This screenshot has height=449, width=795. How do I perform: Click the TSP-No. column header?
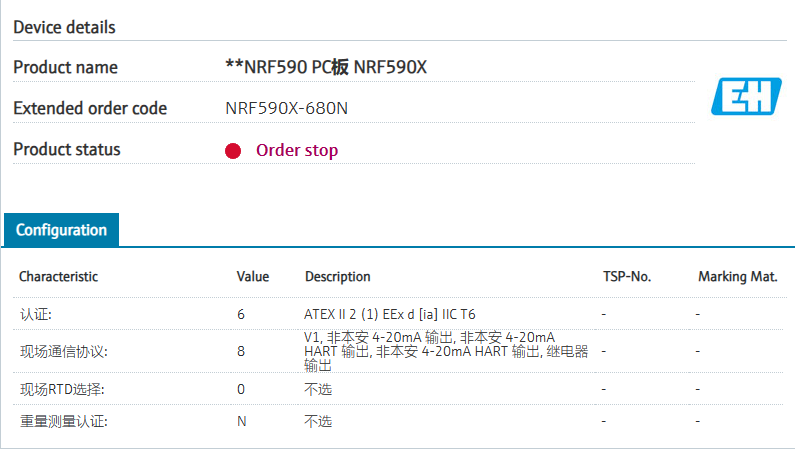tap(627, 276)
